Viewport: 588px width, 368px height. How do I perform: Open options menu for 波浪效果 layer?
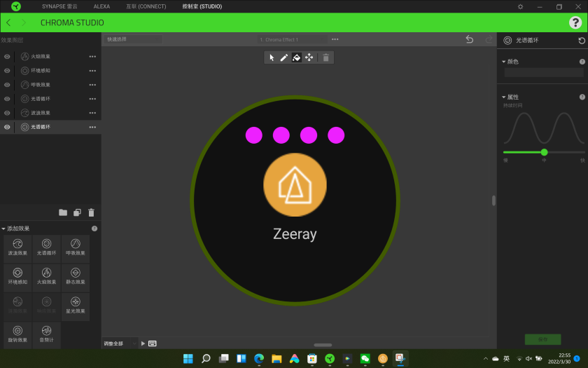92,113
